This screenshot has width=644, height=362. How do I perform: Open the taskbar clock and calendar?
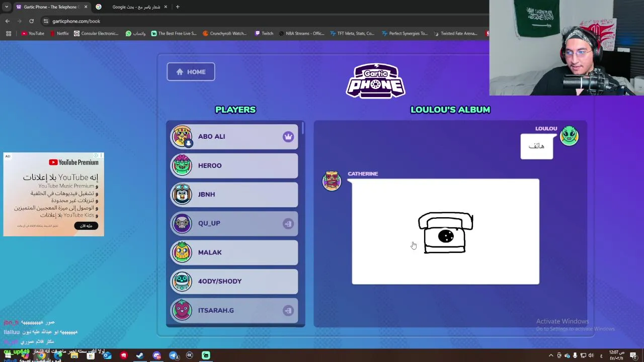tap(617, 355)
